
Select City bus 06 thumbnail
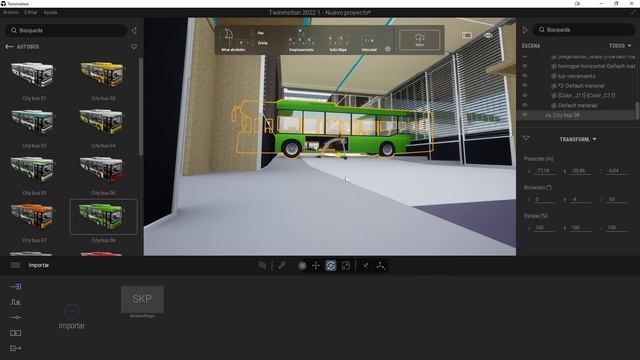[x=103, y=170]
